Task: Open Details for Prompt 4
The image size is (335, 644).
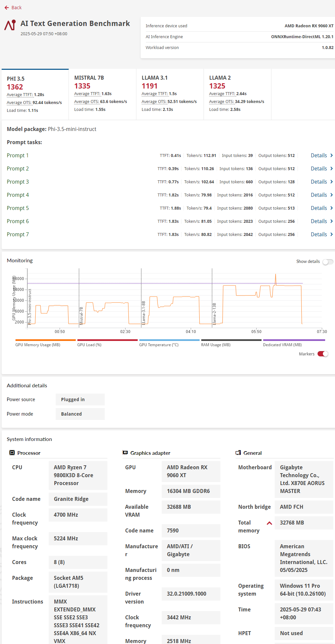Action: click(x=322, y=195)
